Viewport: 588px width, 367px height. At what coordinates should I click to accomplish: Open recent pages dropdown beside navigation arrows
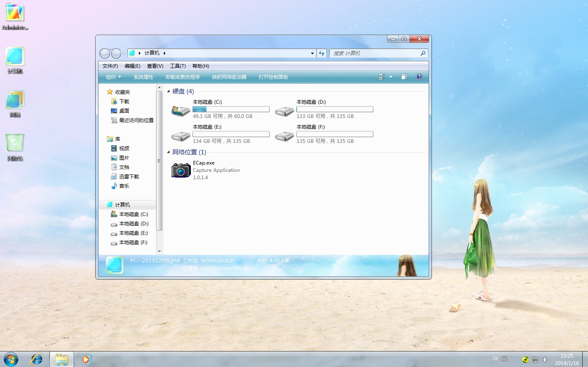[124, 53]
